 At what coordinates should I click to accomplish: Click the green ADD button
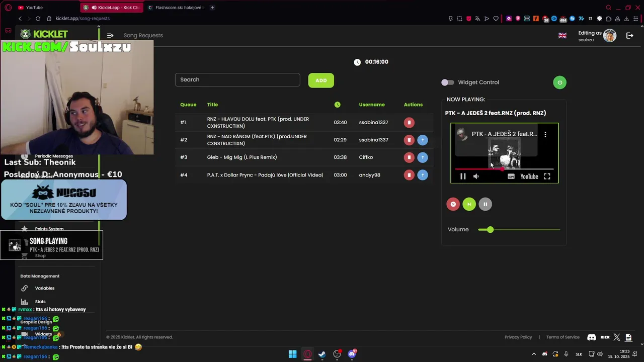(321, 80)
